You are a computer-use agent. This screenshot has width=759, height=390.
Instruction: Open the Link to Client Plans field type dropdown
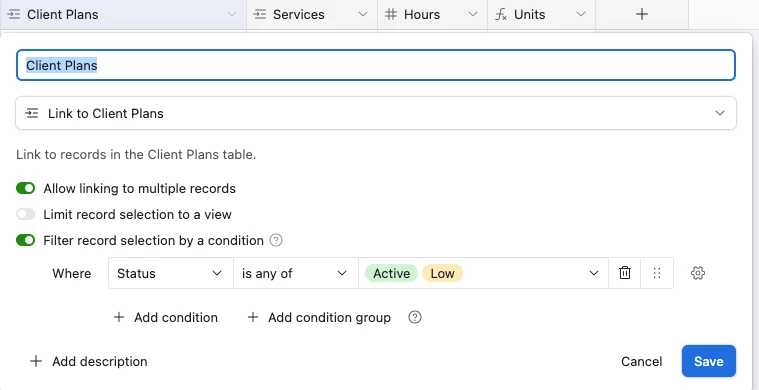point(376,113)
